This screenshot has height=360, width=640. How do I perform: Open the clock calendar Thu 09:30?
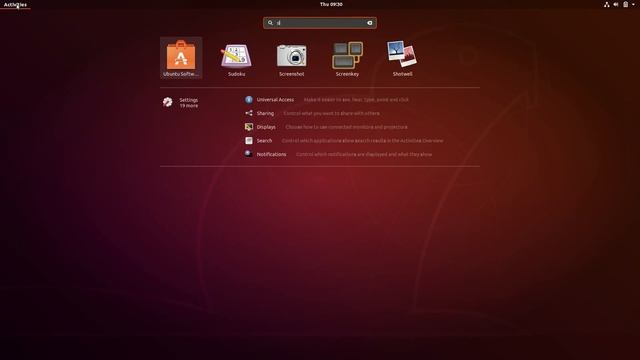331,4
